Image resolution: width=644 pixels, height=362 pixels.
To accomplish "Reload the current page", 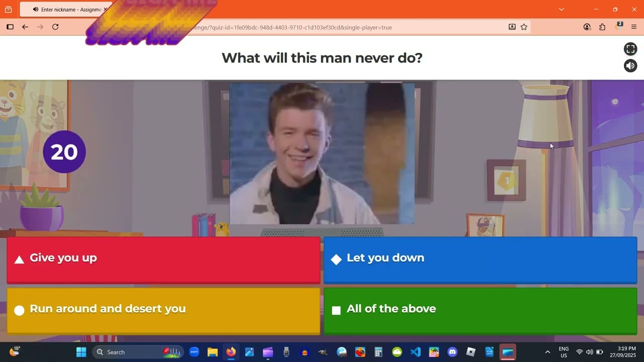I will pyautogui.click(x=55, y=27).
